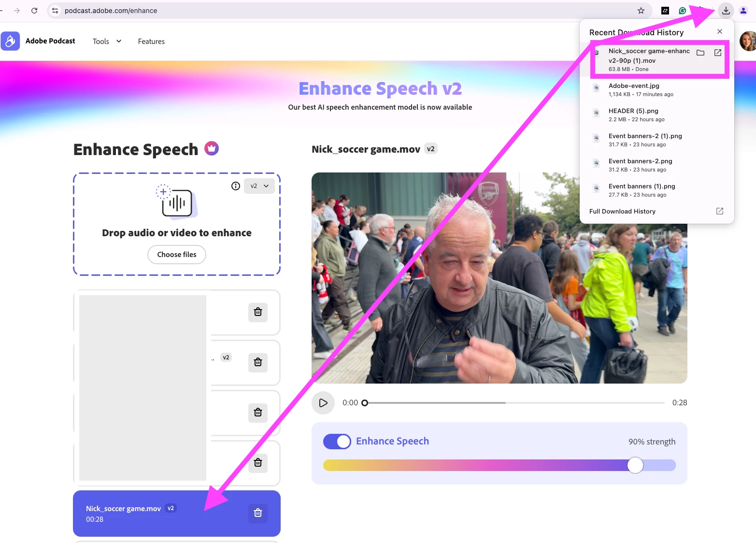Image resolution: width=756 pixels, height=543 pixels.
Task: Reload the page
Action: point(34,11)
